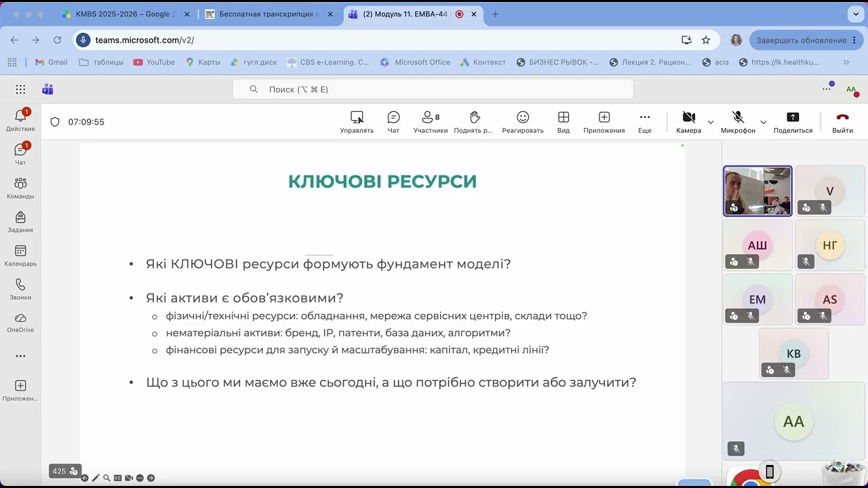
Task: Select participant АШ tile
Action: (757, 245)
